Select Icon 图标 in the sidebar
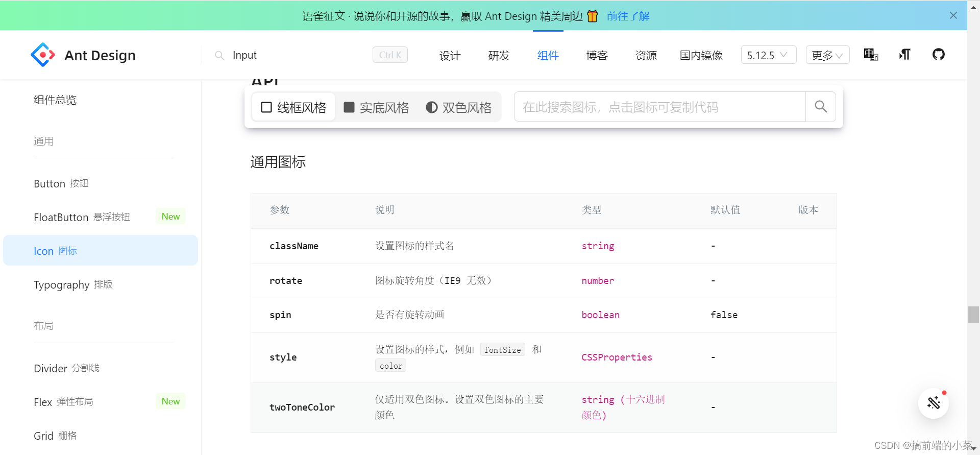This screenshot has height=455, width=980. click(101, 250)
